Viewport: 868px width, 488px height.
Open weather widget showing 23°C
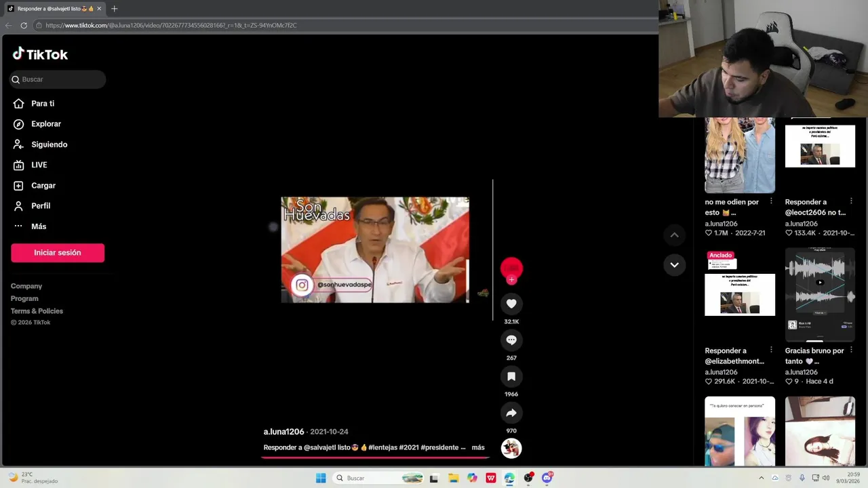pyautogui.click(x=33, y=478)
